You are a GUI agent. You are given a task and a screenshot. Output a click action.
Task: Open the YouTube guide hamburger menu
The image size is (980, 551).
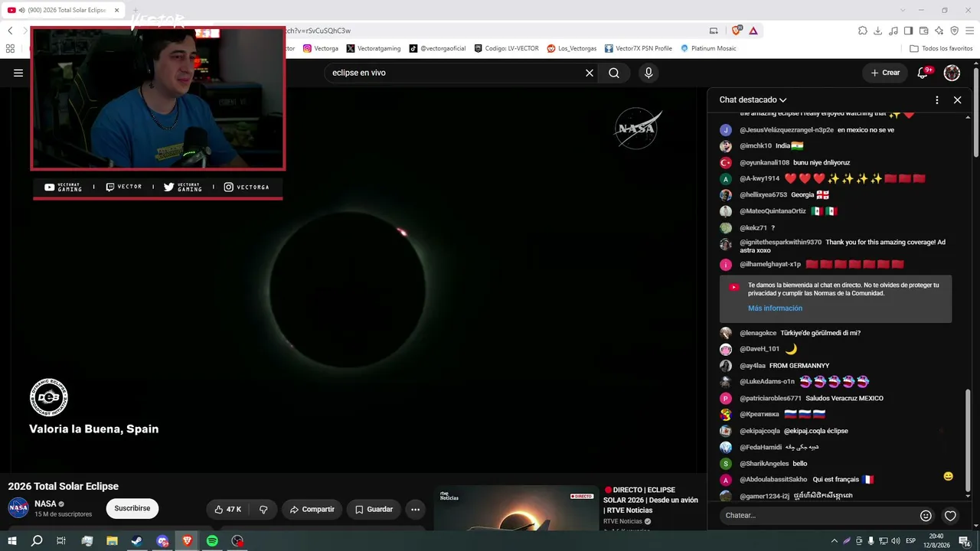(18, 73)
